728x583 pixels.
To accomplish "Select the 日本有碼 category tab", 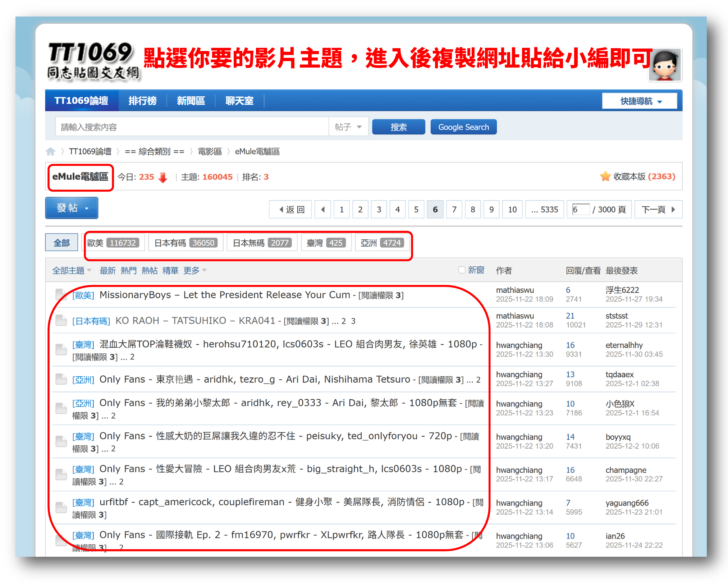I will click(x=185, y=243).
